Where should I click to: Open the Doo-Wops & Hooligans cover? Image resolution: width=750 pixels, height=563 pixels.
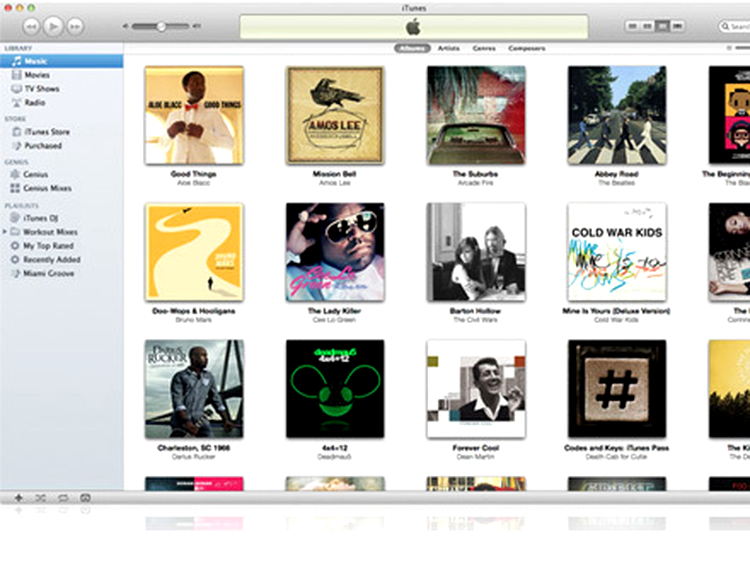coord(194,252)
